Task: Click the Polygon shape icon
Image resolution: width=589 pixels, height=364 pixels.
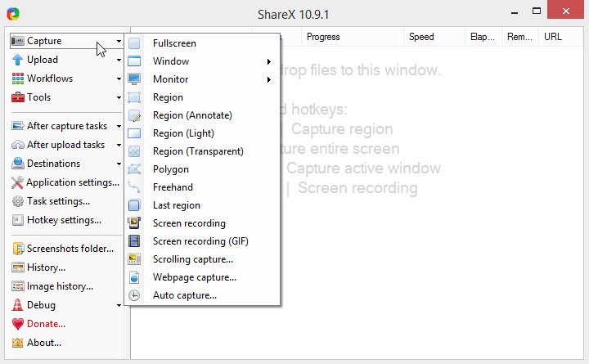Action: [134, 169]
